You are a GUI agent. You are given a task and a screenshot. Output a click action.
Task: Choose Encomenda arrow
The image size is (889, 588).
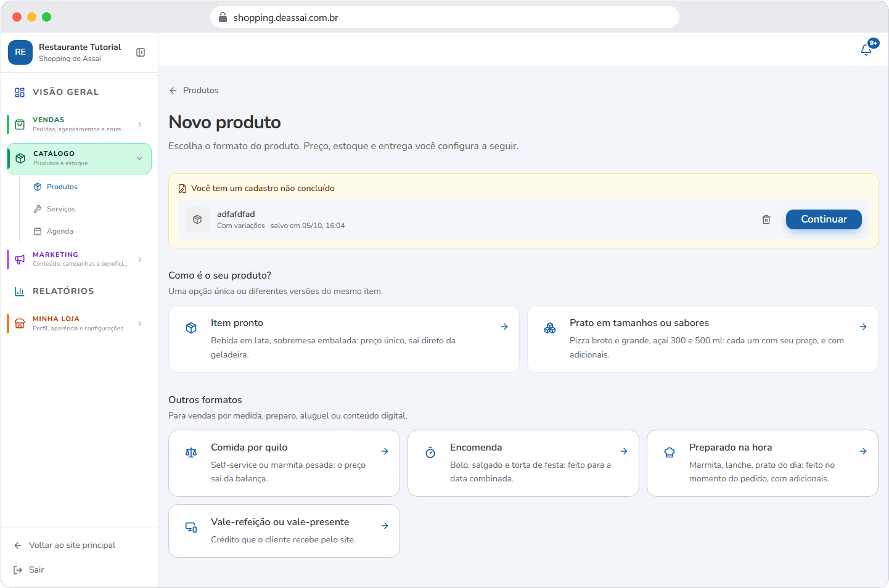click(624, 451)
